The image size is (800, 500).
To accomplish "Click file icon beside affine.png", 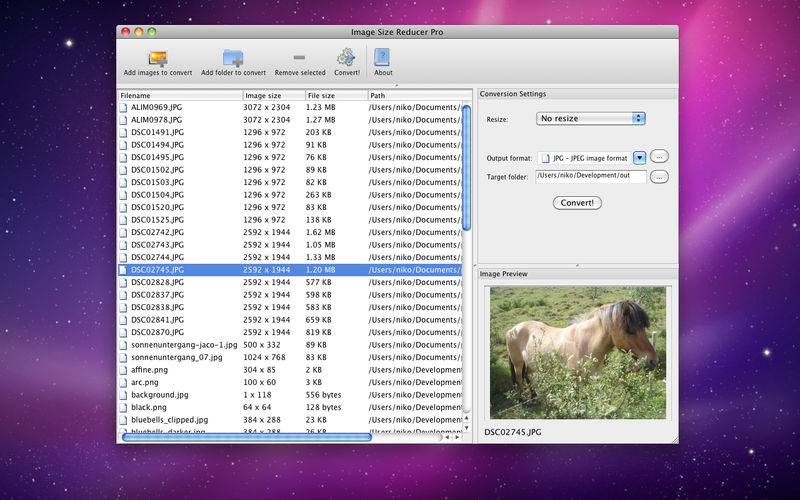I will coord(123,370).
